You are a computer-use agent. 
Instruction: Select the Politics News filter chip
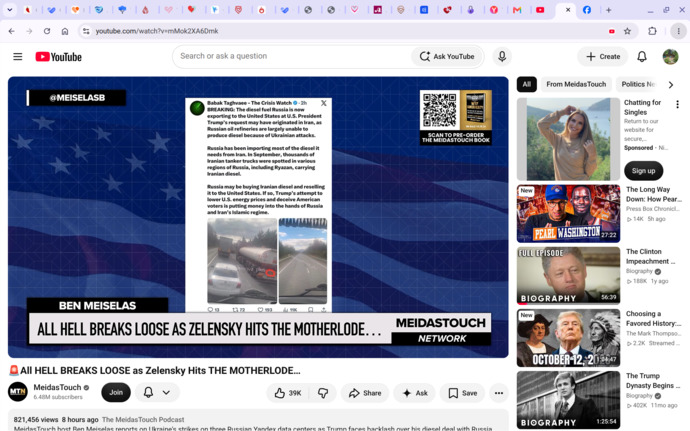pyautogui.click(x=638, y=84)
